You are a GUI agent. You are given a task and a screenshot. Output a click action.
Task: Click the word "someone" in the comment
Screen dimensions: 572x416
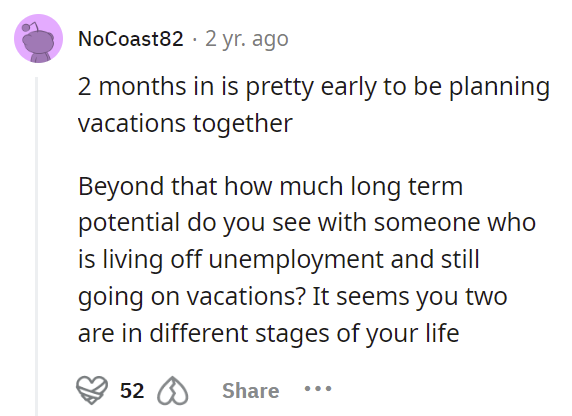427,223
